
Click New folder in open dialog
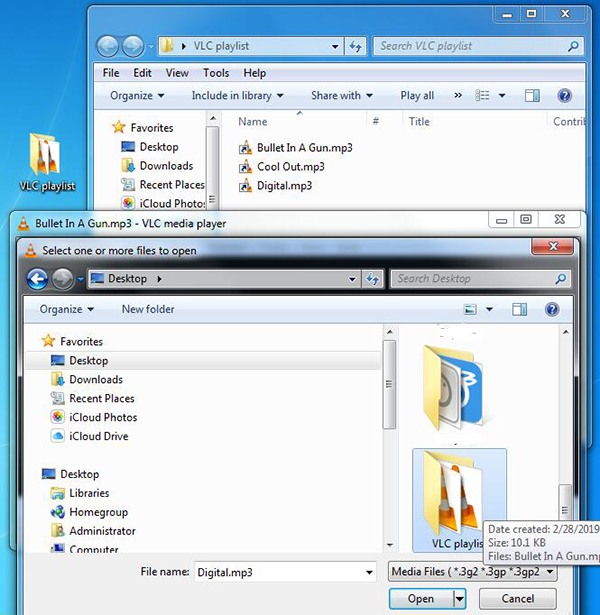(148, 309)
